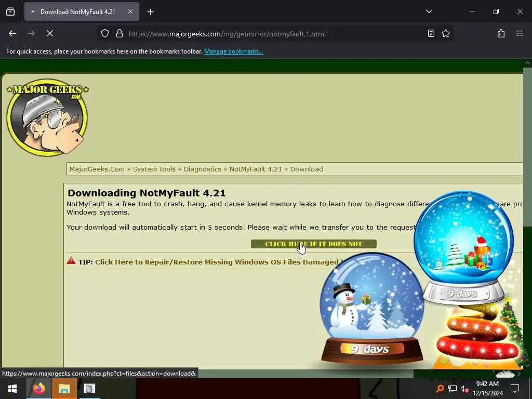Open the Firefox application menu

coord(519,34)
